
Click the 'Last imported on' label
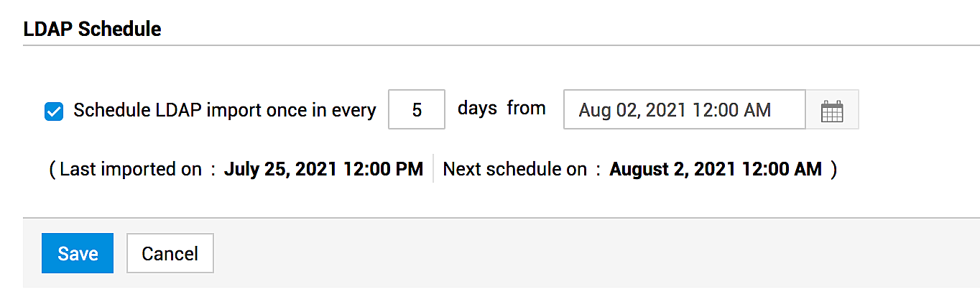point(131,169)
